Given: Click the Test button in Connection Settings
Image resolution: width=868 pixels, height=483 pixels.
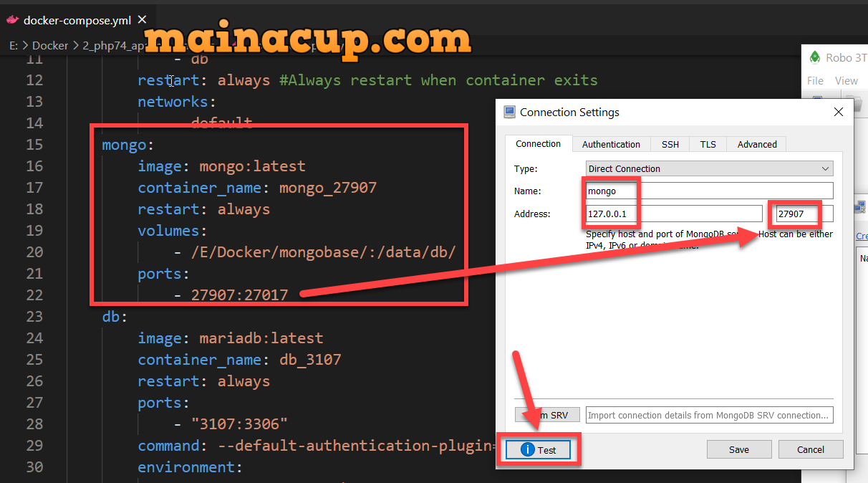Looking at the screenshot, I should tap(538, 450).
